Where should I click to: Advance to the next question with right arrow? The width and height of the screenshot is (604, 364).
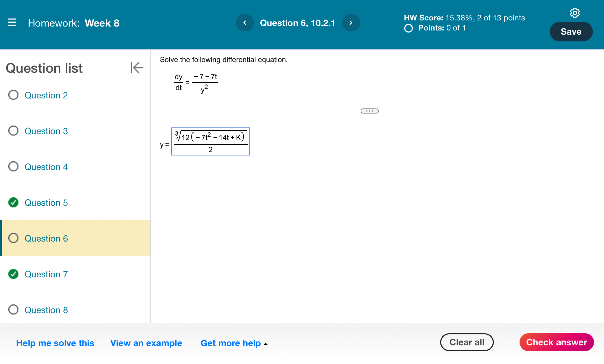(351, 23)
